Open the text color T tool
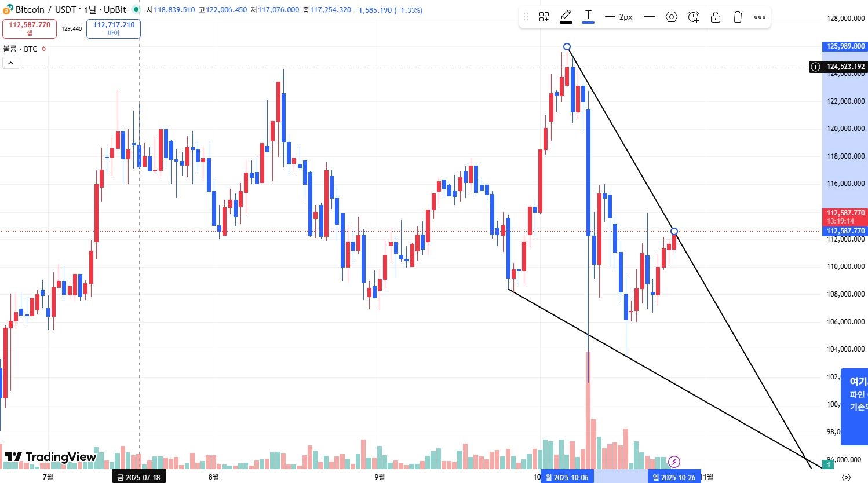 coord(588,17)
